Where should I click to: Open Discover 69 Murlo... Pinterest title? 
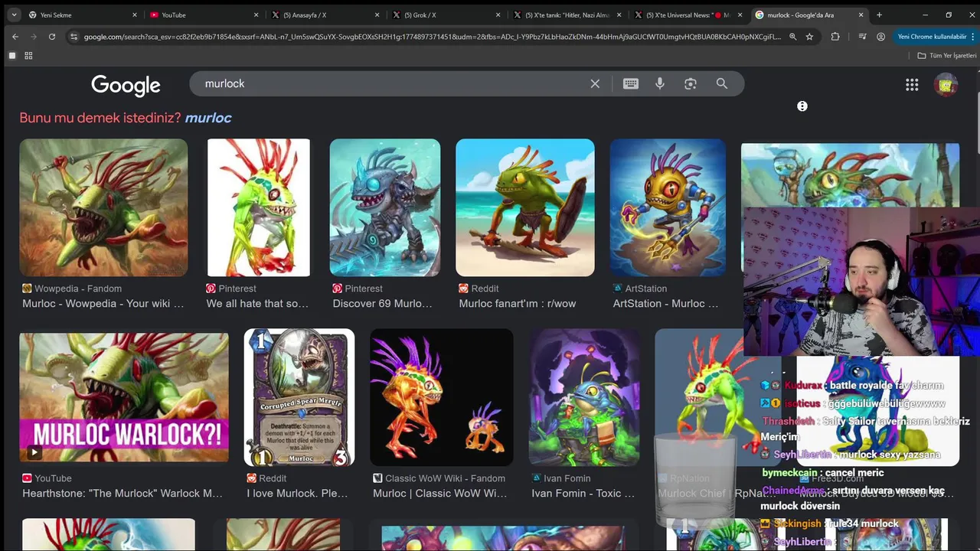[383, 304]
